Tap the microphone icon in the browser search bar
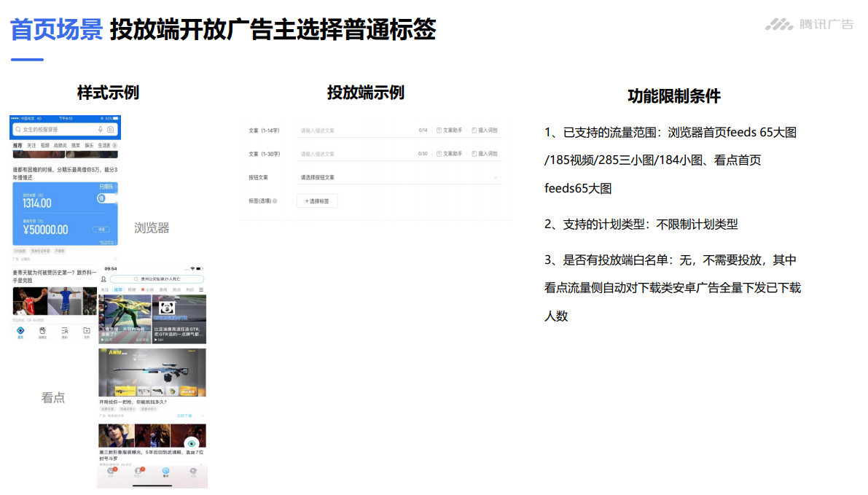This screenshot has height=495, width=868. (100, 129)
